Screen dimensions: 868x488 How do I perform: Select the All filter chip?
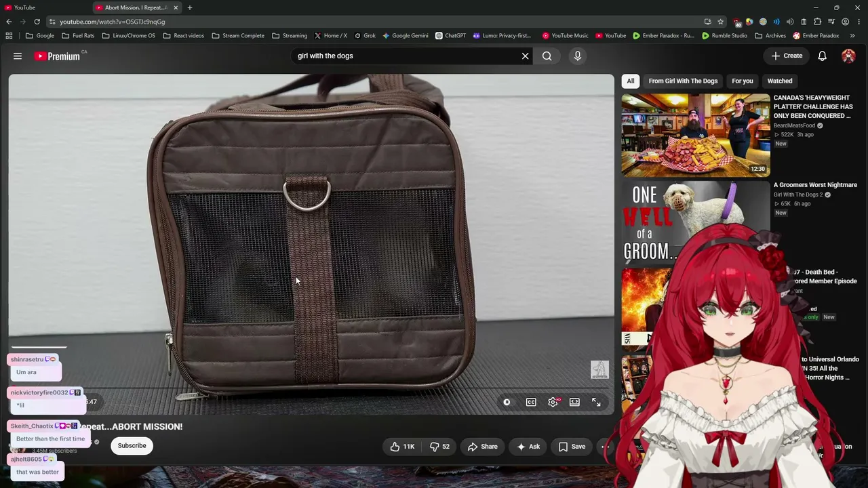(631, 81)
